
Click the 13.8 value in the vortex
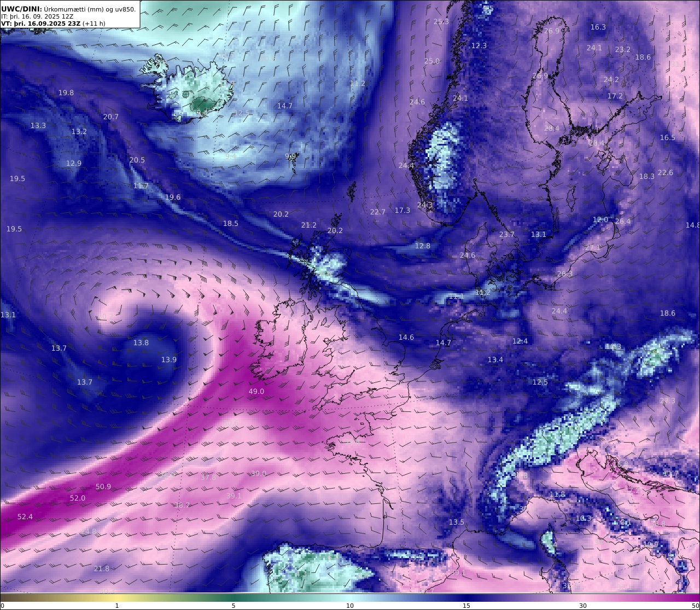tap(141, 343)
